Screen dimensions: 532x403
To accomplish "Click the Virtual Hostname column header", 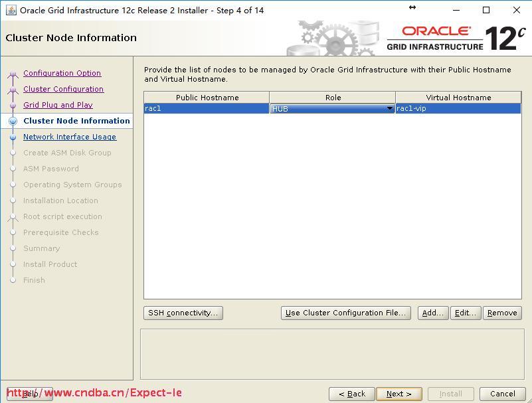I will (x=458, y=98).
